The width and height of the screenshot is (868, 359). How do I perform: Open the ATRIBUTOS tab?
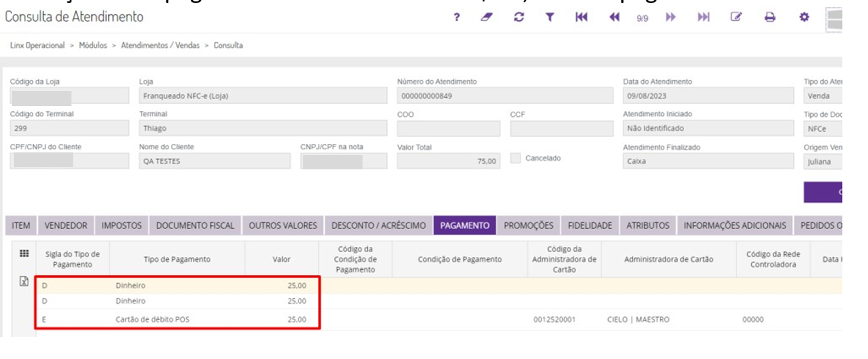(x=647, y=225)
